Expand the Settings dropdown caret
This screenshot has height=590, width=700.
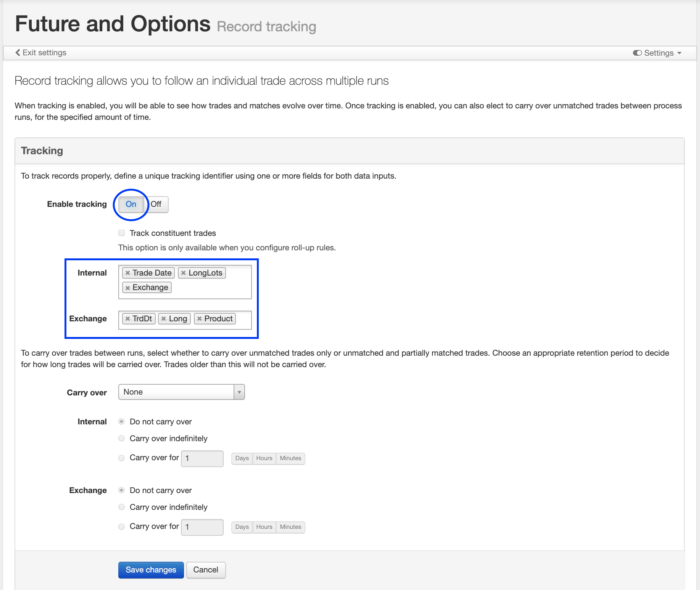click(679, 53)
